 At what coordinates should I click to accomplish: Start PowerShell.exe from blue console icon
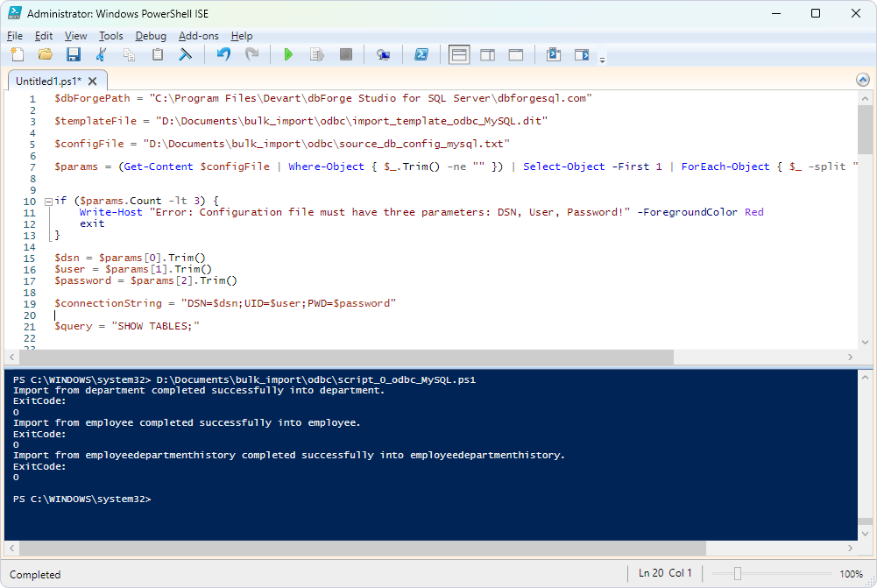click(x=421, y=54)
